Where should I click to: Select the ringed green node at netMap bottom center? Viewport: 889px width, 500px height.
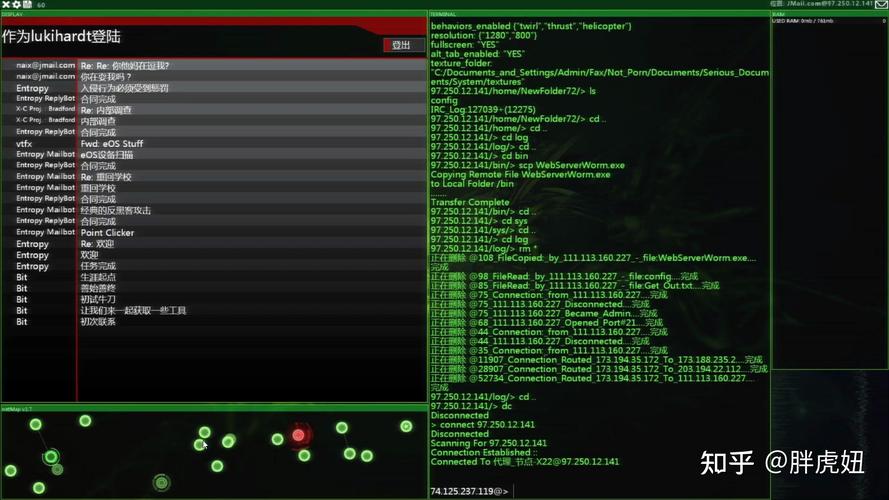point(161,483)
